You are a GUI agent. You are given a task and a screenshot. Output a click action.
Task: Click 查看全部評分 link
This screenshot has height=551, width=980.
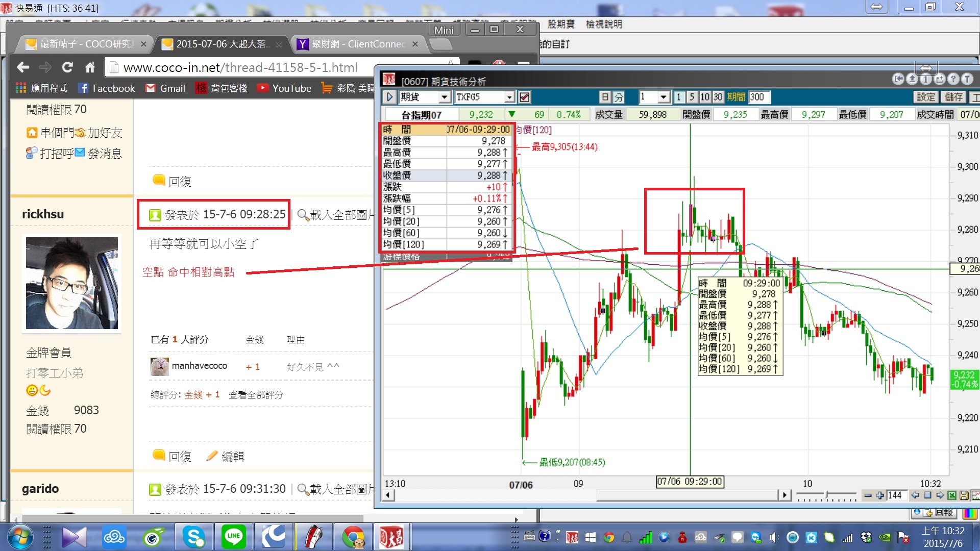point(256,394)
